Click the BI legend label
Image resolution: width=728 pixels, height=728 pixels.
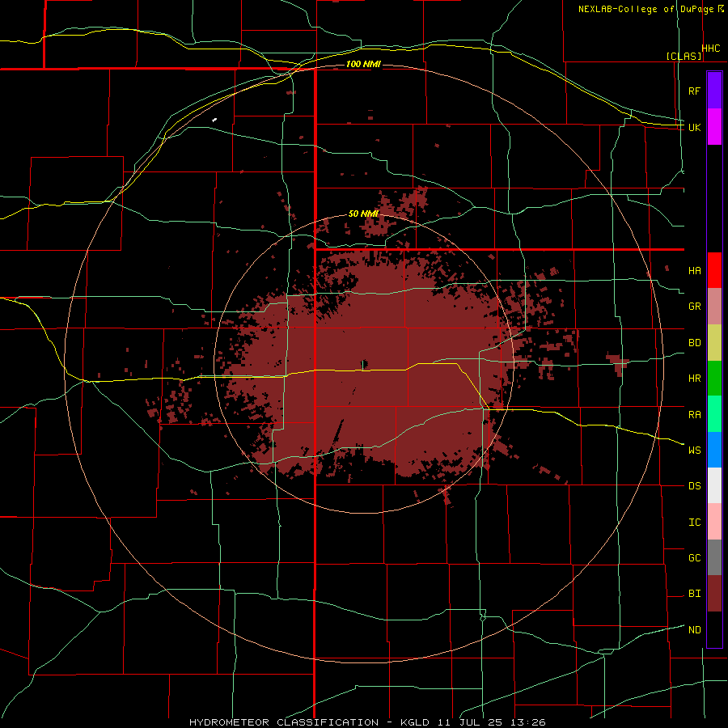point(694,594)
